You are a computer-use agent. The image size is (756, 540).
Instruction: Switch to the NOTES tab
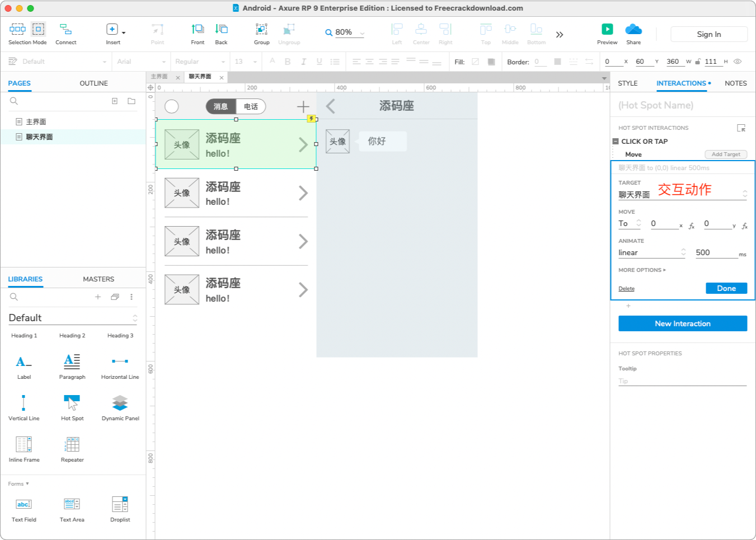pos(735,83)
